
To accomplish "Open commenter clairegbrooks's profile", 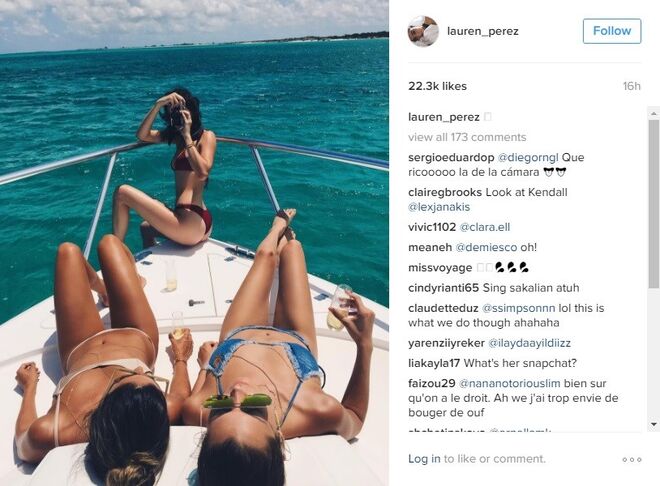I will coord(445,192).
